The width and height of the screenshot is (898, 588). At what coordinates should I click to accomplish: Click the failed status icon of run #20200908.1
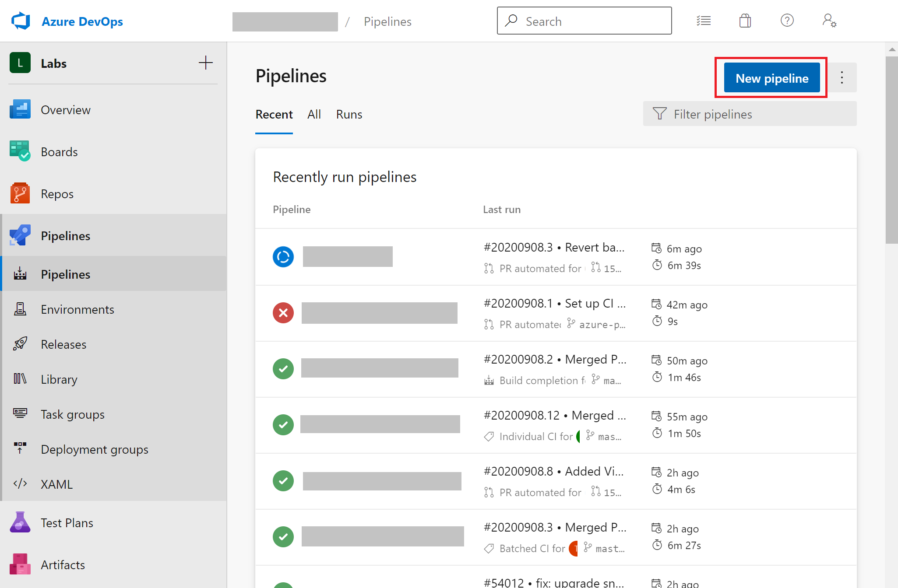pyautogui.click(x=283, y=313)
